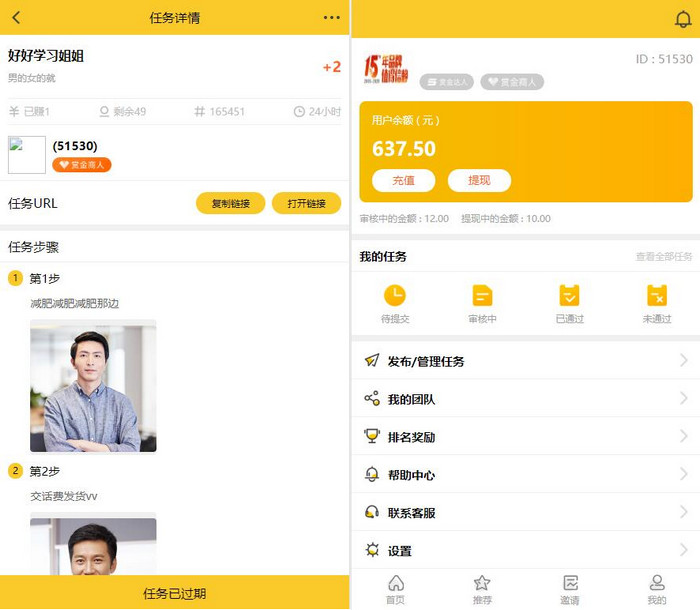Click the 待提交 clock icon
The image size is (700, 610).
click(x=395, y=295)
